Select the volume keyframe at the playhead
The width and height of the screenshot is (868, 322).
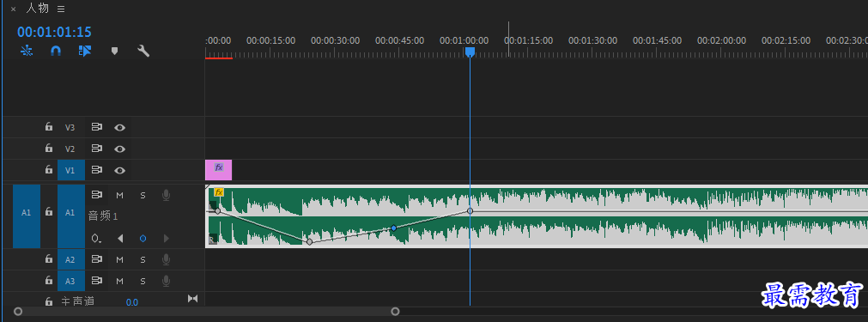pyautogui.click(x=470, y=210)
